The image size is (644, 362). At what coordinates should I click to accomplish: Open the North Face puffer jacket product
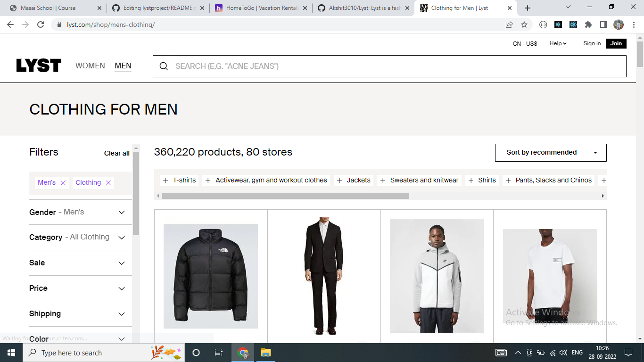(x=211, y=276)
